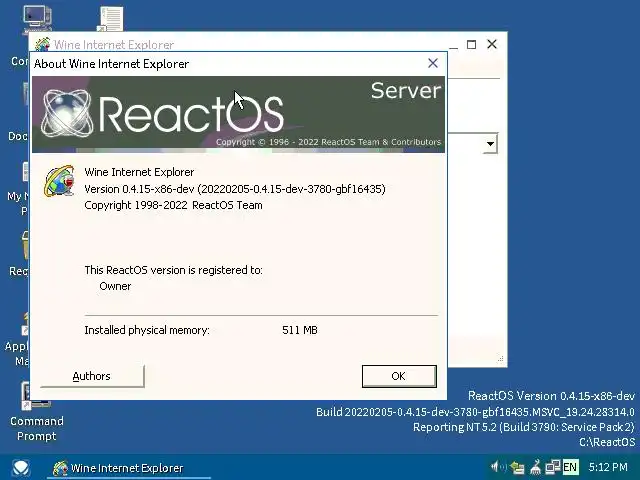
Task: Click 'Reporting NT 5.2' desktop version text
Action: click(524, 427)
